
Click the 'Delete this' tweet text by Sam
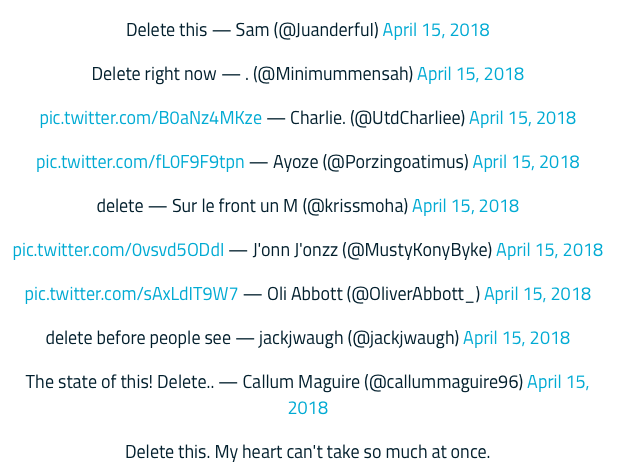pos(166,30)
